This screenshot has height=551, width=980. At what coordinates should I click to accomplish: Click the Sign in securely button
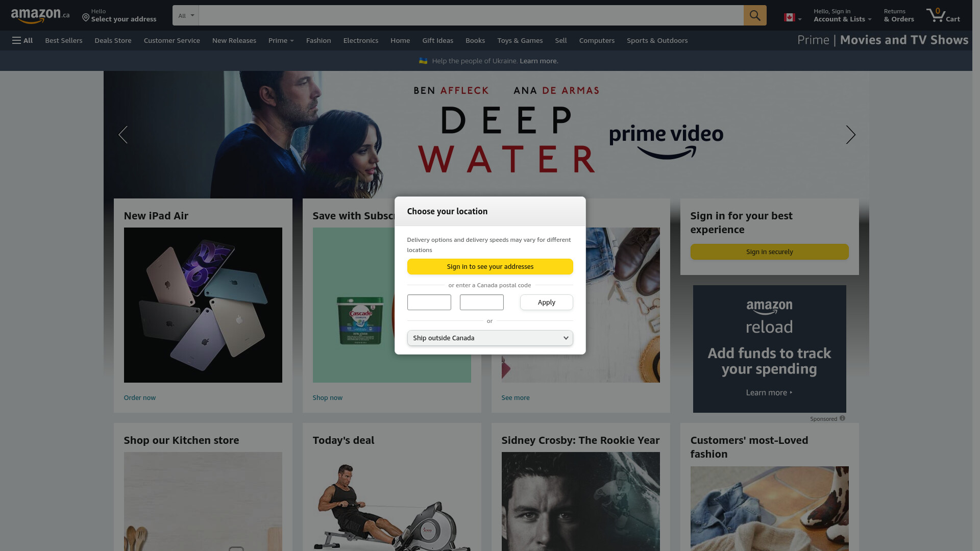coord(769,252)
